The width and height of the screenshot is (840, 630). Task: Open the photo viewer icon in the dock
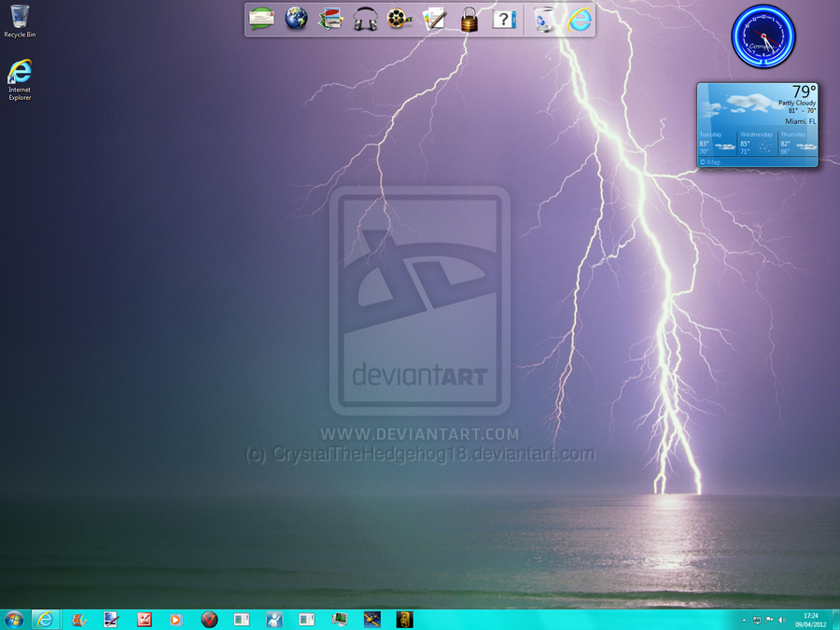(331, 19)
